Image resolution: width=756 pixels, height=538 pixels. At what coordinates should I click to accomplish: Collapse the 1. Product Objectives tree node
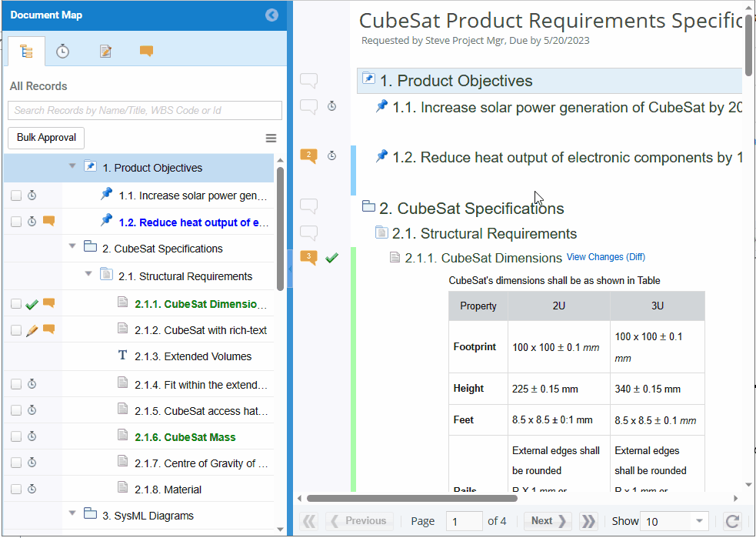(x=72, y=166)
